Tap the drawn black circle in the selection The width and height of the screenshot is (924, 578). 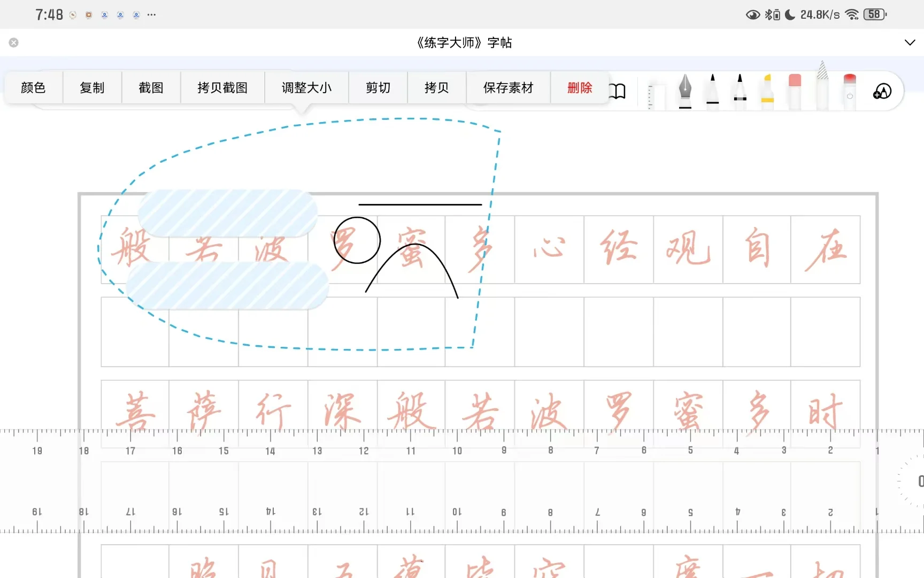tap(357, 240)
